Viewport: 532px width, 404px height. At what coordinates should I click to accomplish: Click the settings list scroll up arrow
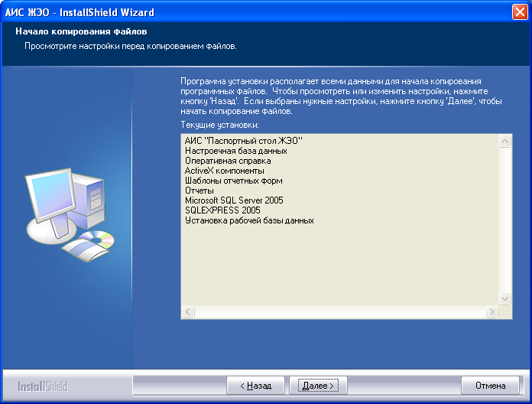[504, 141]
